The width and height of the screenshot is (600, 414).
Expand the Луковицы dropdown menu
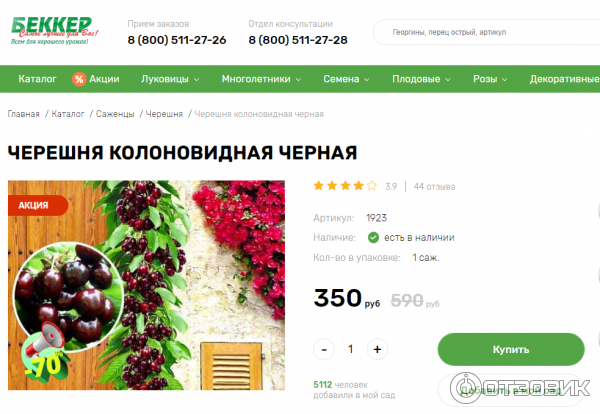170,79
